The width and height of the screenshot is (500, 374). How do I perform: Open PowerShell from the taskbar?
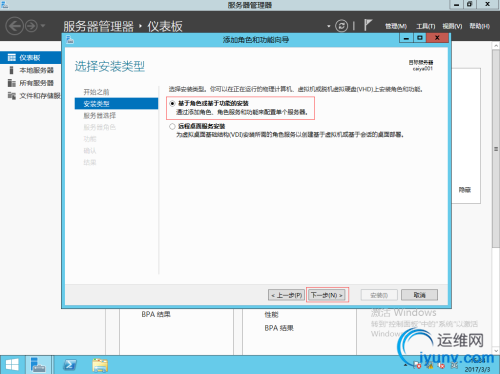point(70,365)
